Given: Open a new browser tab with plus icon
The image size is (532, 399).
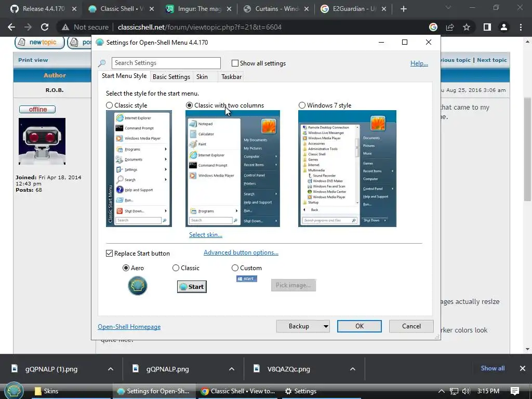Looking at the screenshot, I should pyautogui.click(x=403, y=9).
